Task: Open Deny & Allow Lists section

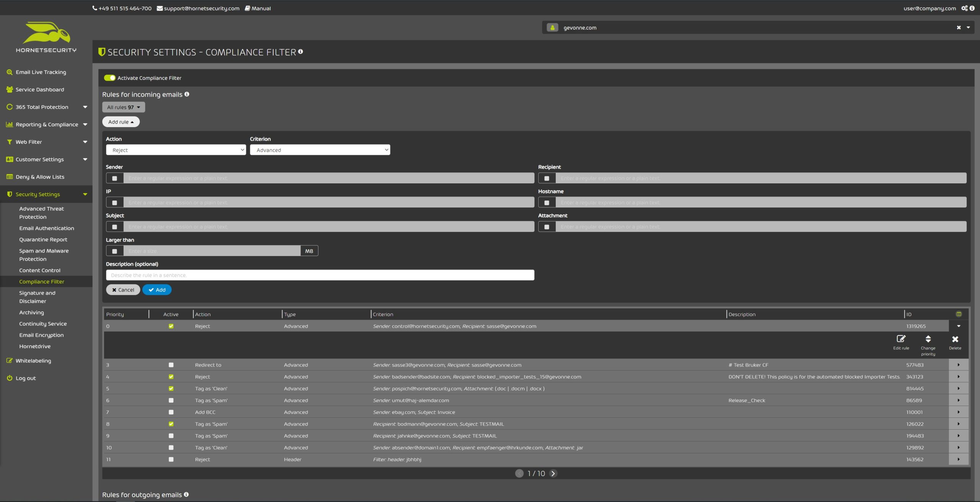Action: 40,176
